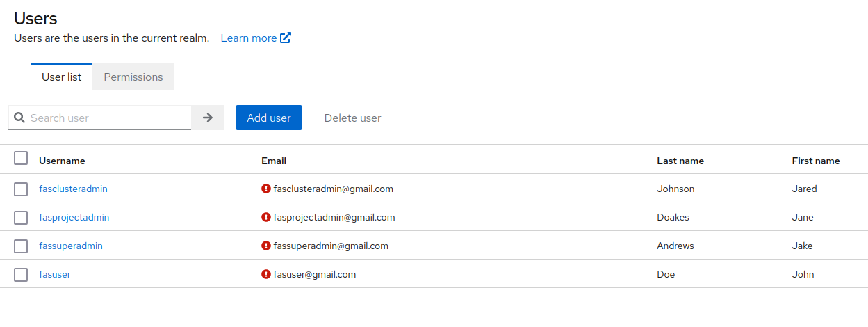
Task: Tick the checkbox for fassuperadmin
Action: point(21,246)
